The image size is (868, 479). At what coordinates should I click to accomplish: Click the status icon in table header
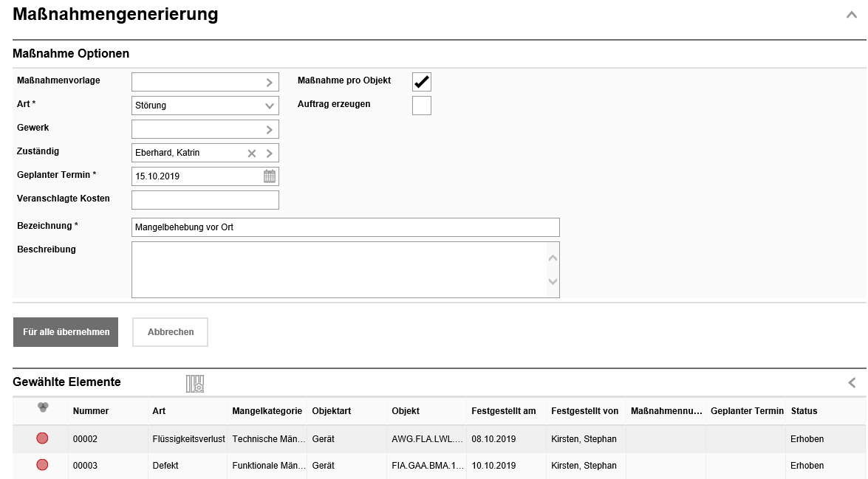pos(43,408)
